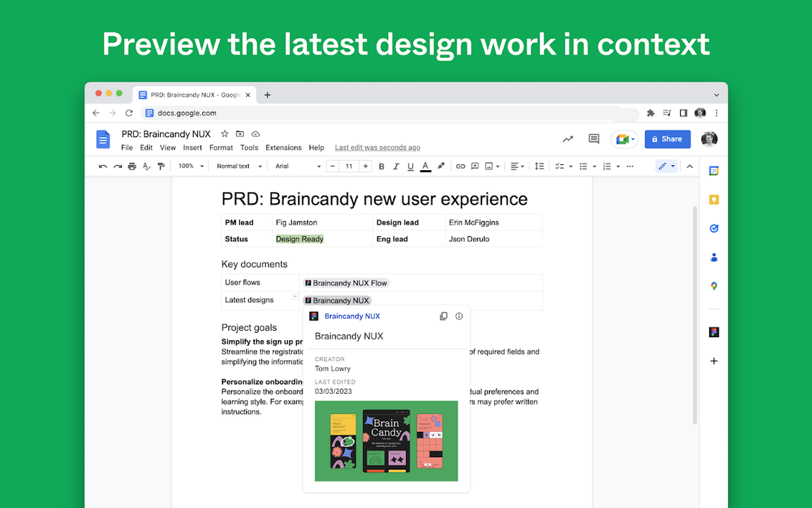Open the Format menu

pyautogui.click(x=221, y=147)
